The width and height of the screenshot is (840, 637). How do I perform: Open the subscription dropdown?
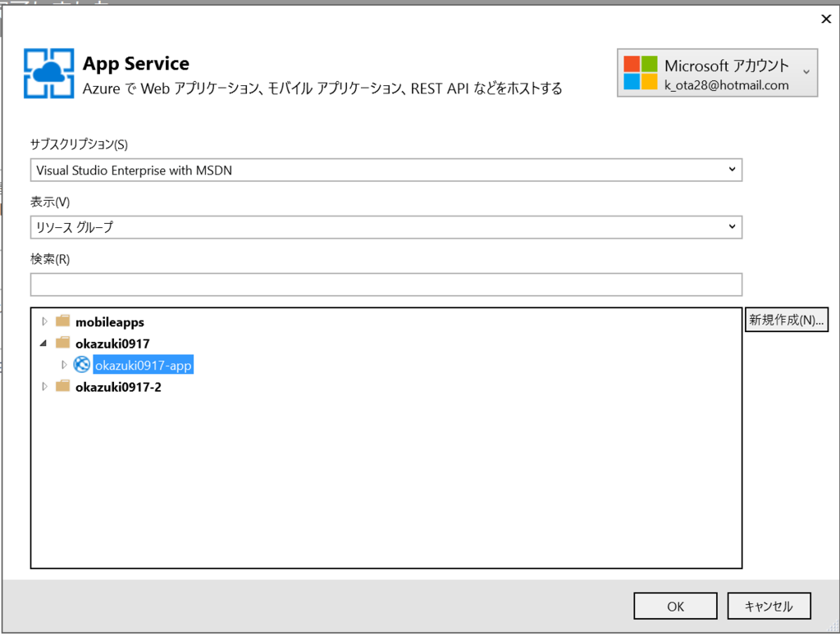click(x=732, y=170)
